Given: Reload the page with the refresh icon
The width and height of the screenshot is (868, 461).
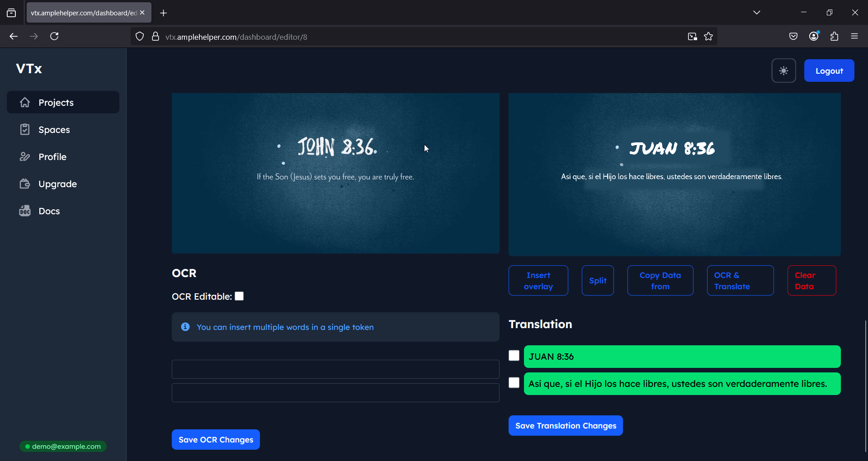Looking at the screenshot, I should 54,37.
